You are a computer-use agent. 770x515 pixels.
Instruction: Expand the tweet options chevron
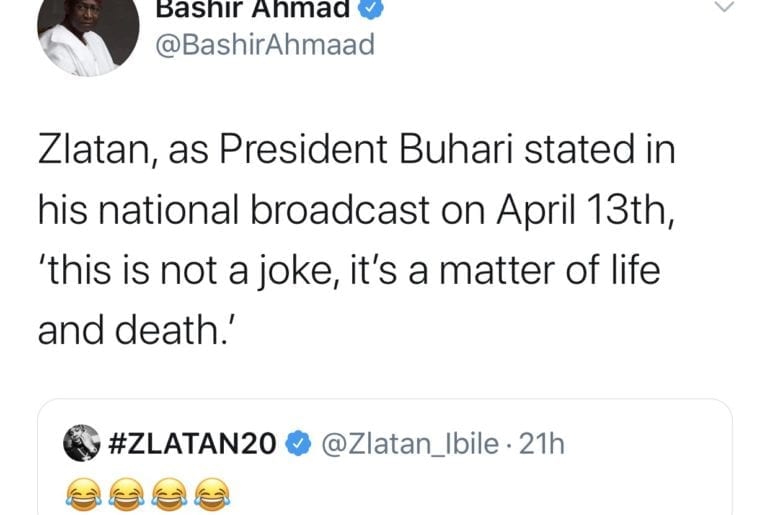click(720, 8)
